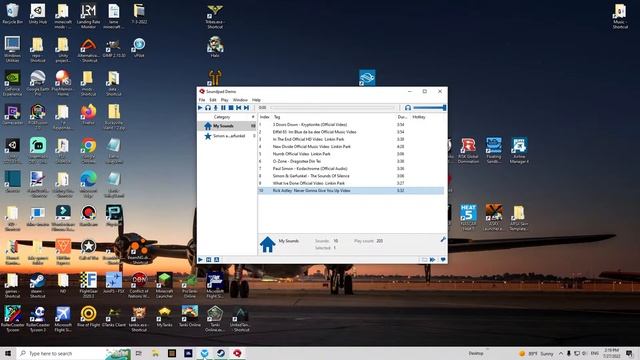
Task: Open the Edit menu
Action: 213,100
